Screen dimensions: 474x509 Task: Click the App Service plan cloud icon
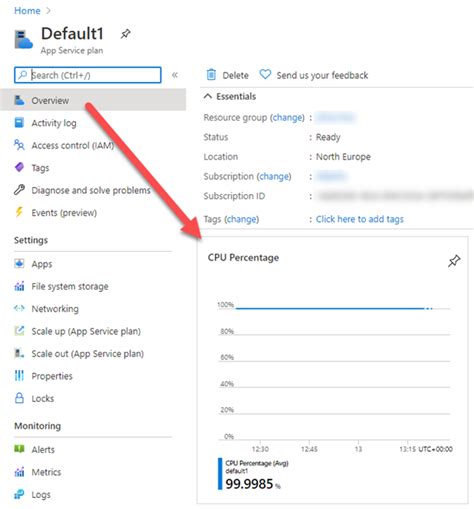(23, 39)
